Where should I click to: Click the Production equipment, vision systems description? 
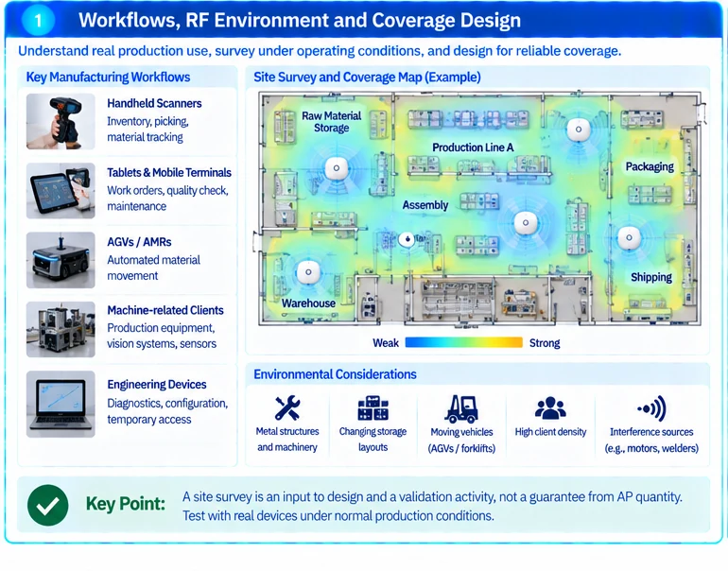162,336
